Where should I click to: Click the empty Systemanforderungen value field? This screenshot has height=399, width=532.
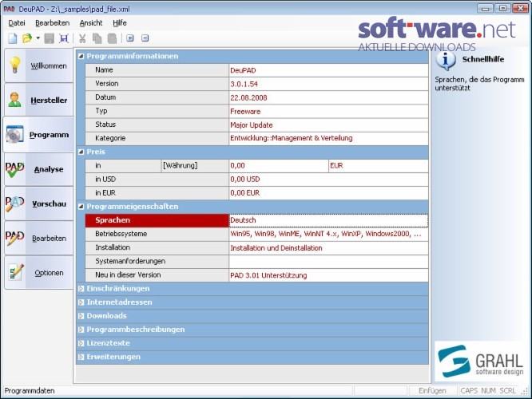coord(328,262)
